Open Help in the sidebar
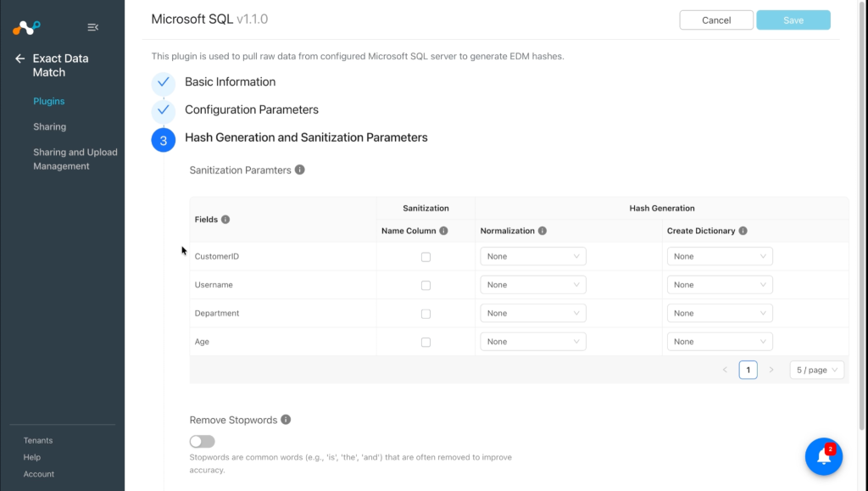This screenshot has width=868, height=491. (31, 457)
